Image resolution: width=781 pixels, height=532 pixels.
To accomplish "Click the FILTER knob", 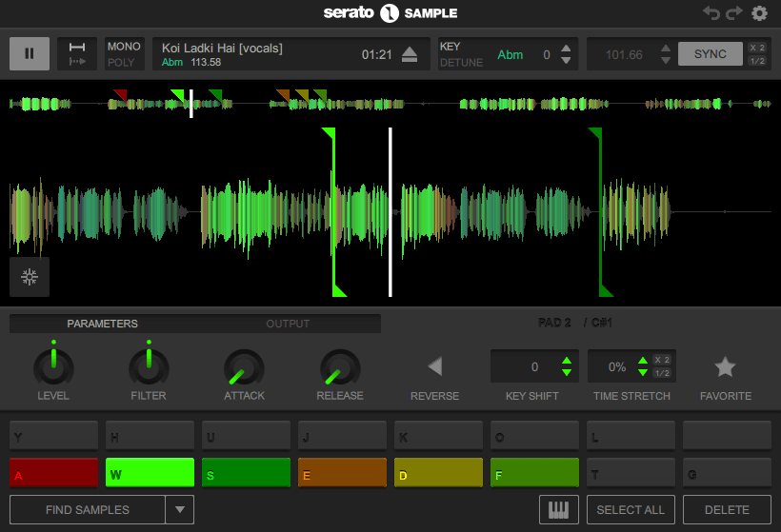I will pyautogui.click(x=149, y=367).
